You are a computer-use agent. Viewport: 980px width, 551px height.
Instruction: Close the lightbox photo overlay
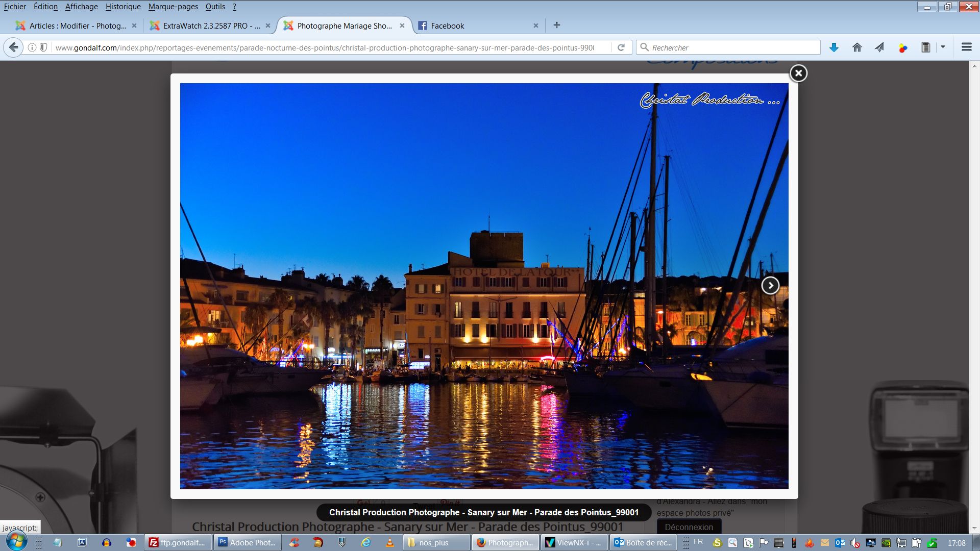[798, 73]
